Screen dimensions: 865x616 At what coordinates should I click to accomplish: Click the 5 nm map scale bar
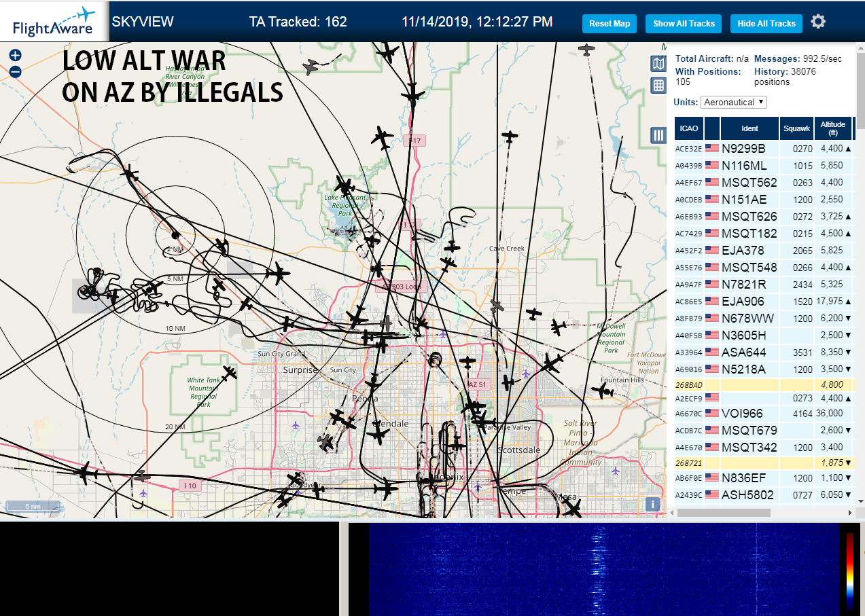(x=33, y=507)
